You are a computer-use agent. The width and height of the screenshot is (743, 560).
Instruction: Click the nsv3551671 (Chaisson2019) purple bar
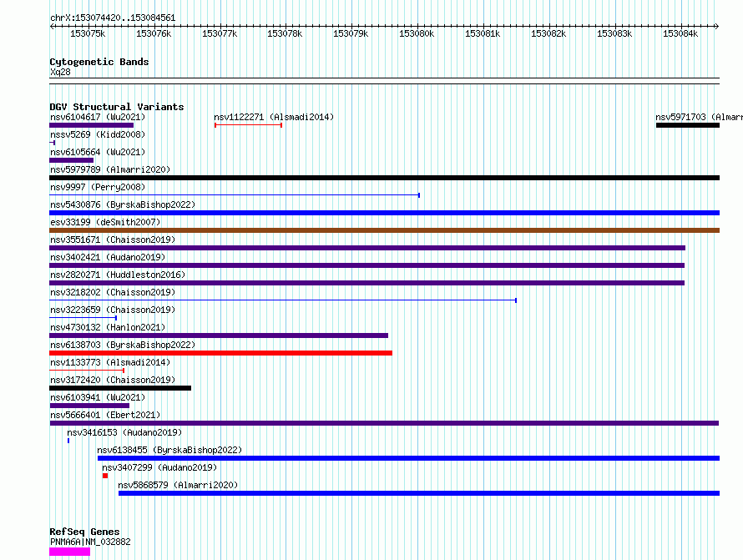pos(367,248)
